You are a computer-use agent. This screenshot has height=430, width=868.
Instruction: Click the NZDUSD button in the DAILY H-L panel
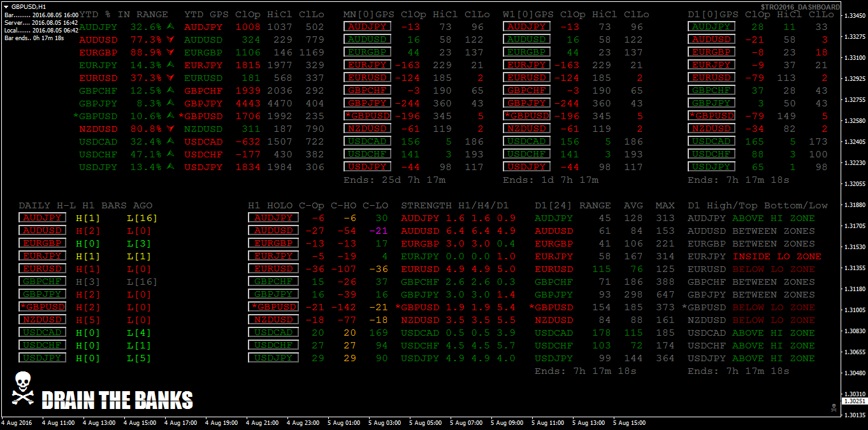click(42, 320)
